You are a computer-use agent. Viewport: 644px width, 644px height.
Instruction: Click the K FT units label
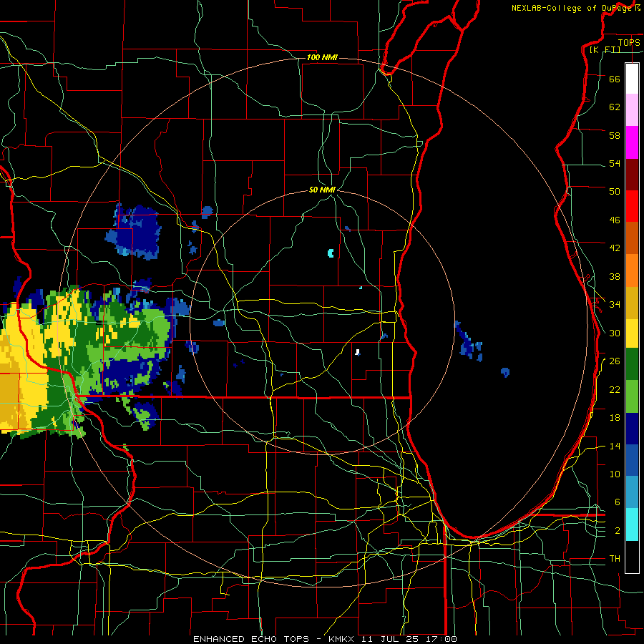pyautogui.click(x=606, y=50)
